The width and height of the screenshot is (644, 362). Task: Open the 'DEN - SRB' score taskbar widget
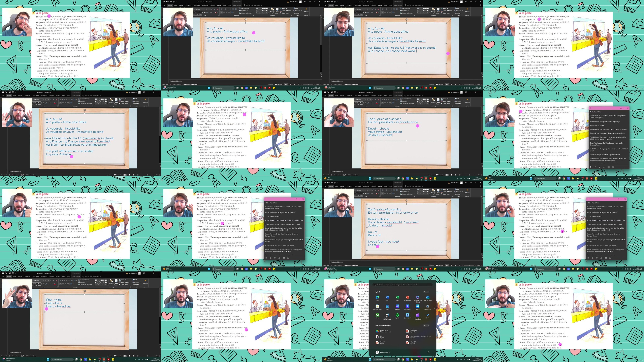[491, 269]
